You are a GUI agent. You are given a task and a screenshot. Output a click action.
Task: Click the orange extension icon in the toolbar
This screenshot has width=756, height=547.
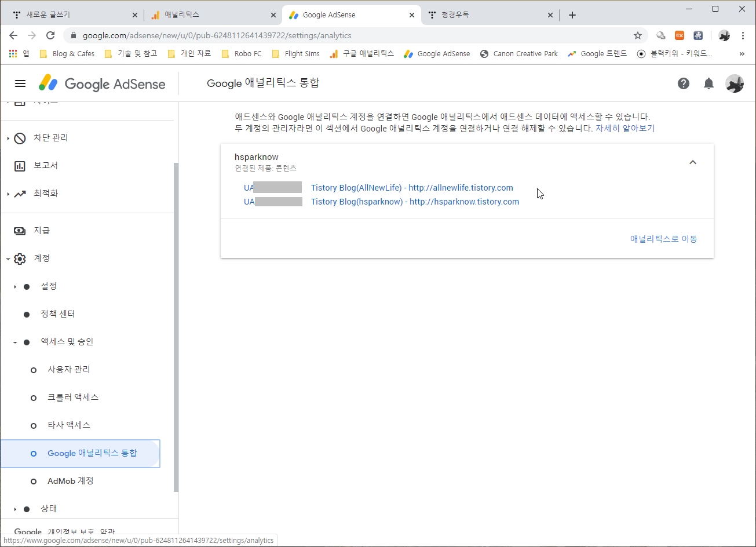pos(680,35)
